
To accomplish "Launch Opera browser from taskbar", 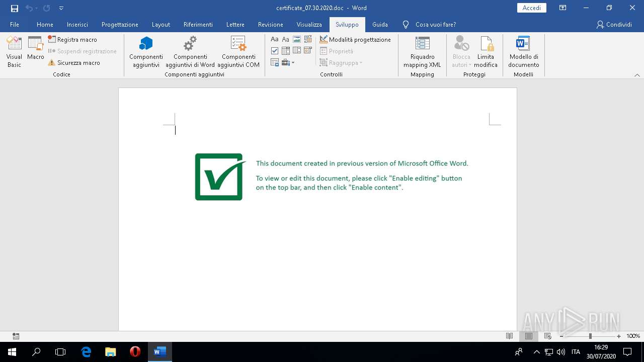I will tap(135, 352).
